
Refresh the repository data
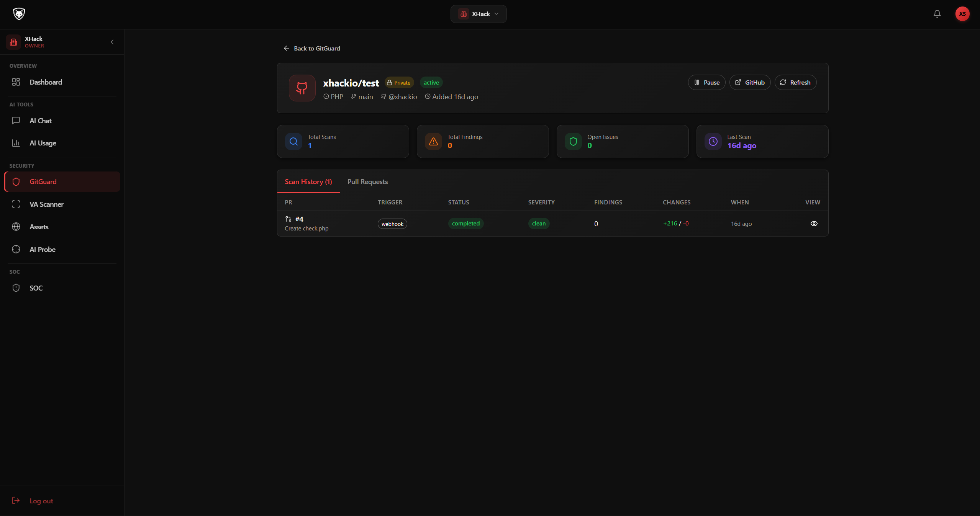(x=795, y=82)
